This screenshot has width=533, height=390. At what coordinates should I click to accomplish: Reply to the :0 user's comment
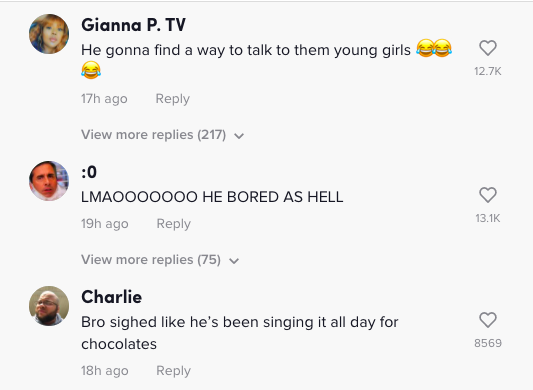click(173, 224)
